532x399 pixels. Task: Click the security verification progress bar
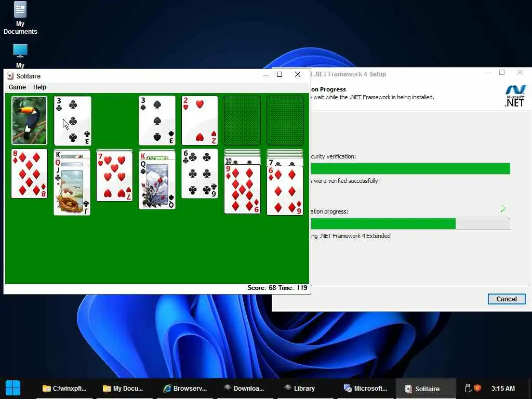[x=410, y=169]
